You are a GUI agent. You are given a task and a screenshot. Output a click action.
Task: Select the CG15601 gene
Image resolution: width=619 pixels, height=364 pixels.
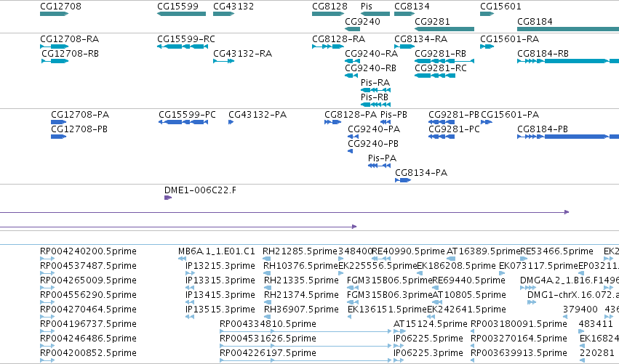(487, 14)
